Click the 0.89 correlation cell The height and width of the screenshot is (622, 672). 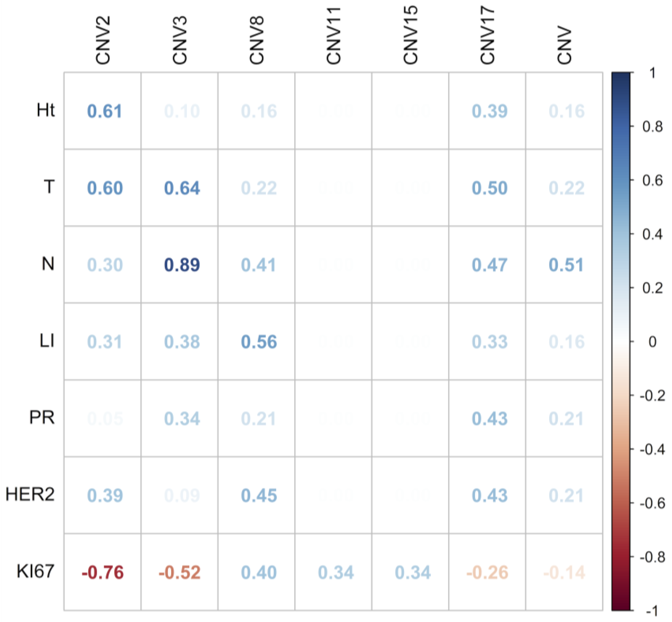tap(182, 265)
